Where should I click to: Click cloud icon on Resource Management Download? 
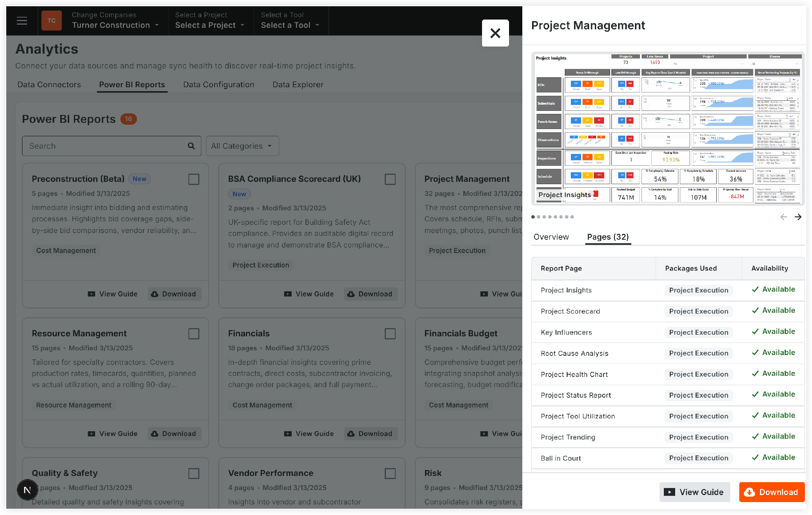155,434
